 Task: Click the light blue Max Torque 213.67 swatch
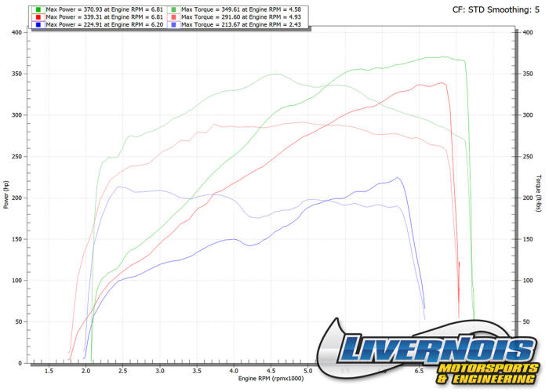point(174,25)
